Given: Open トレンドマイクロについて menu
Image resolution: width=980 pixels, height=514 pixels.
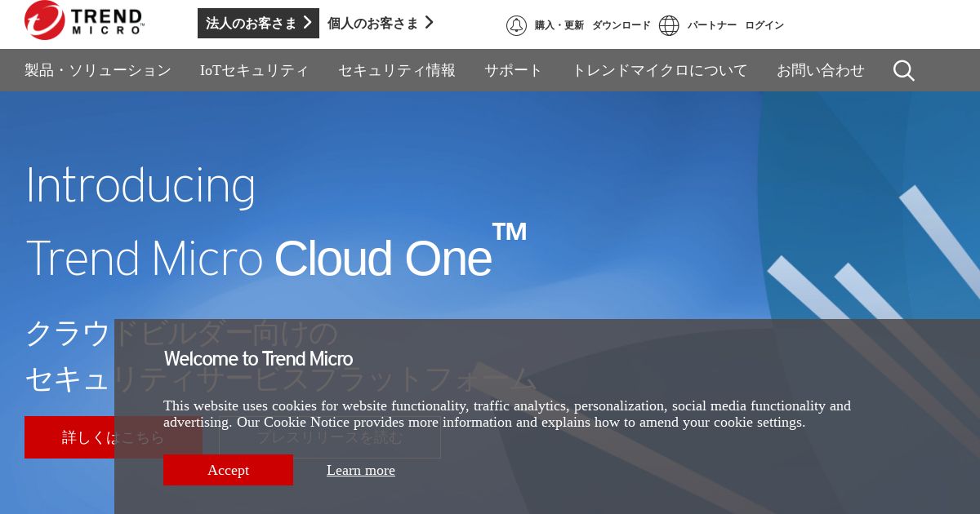Looking at the screenshot, I should (x=660, y=70).
